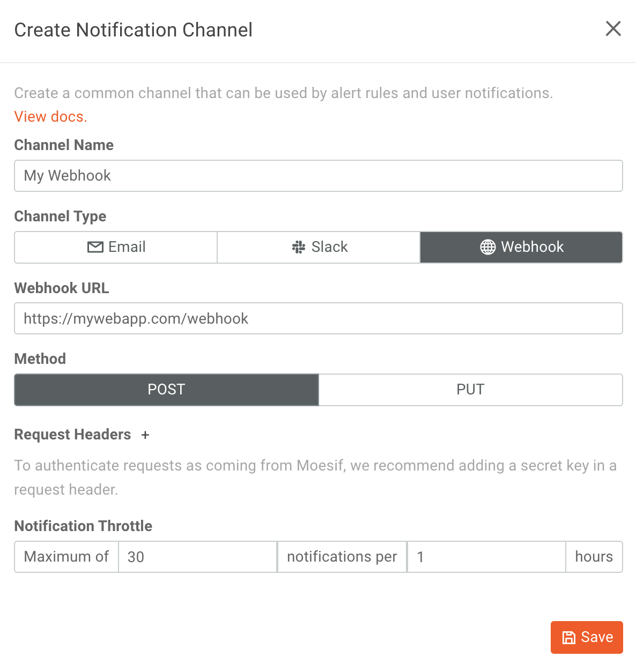
Task: Click the Maximum of throttle selector
Action: (66, 557)
